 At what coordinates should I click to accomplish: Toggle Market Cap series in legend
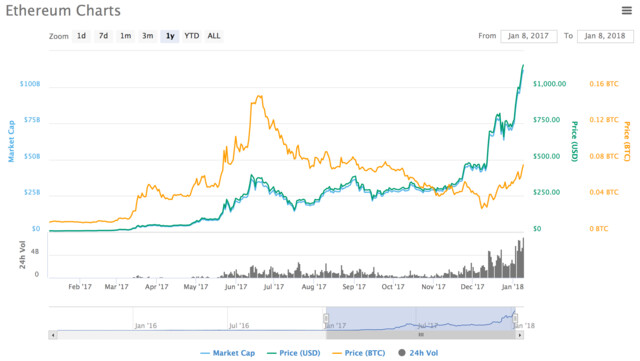point(228,353)
